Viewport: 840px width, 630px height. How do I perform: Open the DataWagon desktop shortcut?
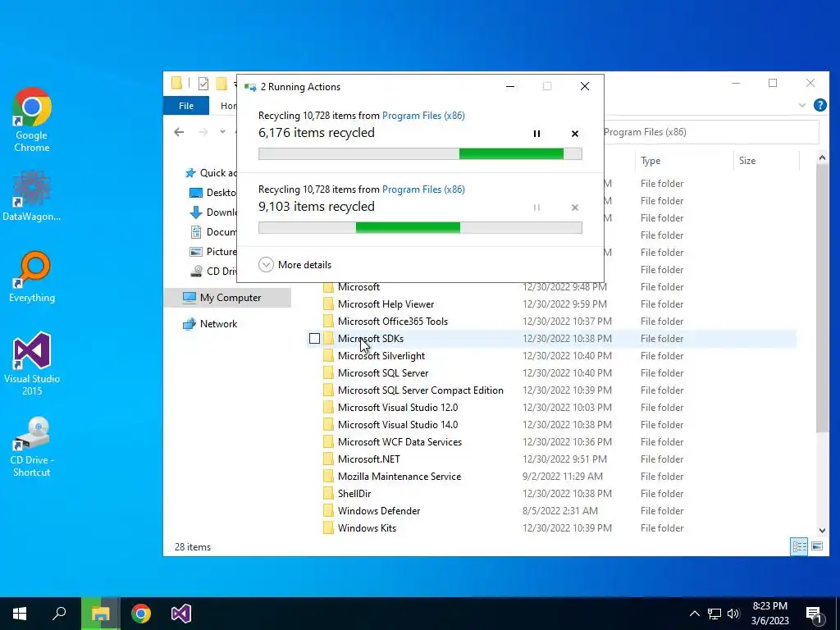coord(32,196)
